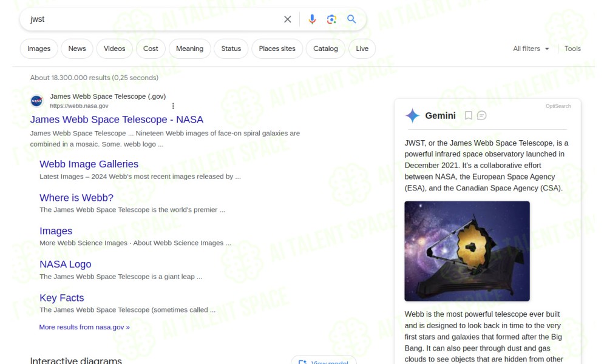Open the Webb Image Galleries link
Screen dimensions: 607x364
click(x=89, y=164)
